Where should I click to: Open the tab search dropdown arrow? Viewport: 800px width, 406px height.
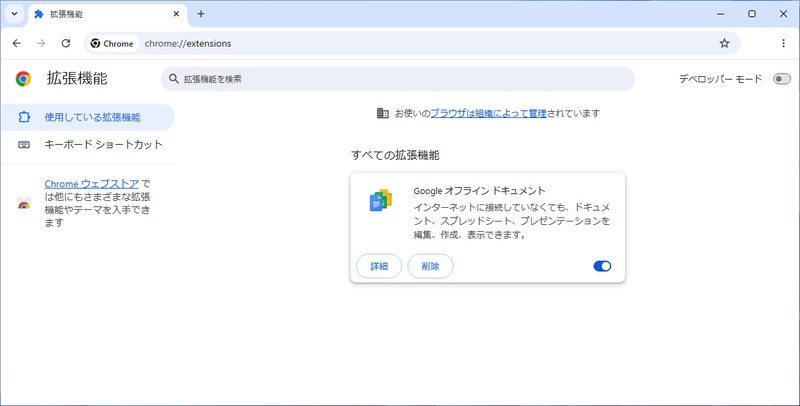coord(14,14)
